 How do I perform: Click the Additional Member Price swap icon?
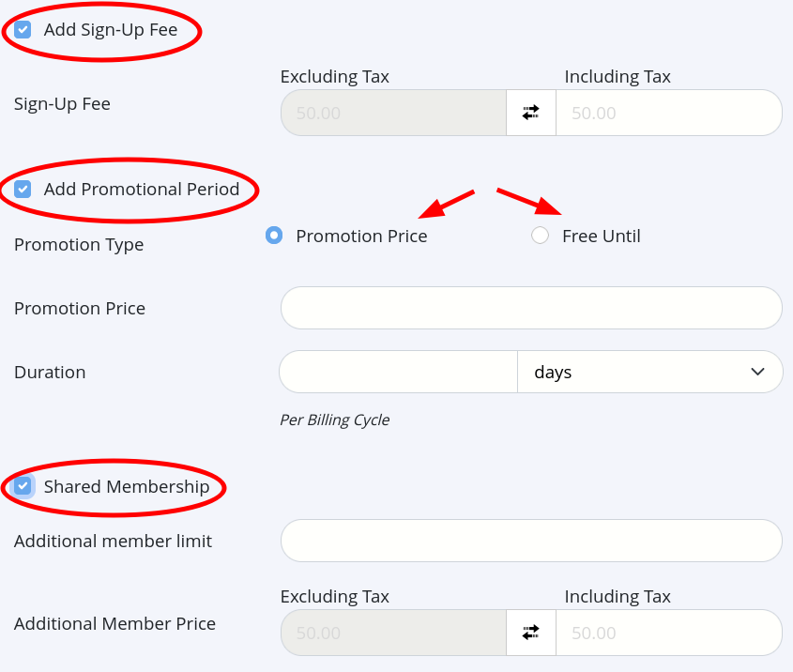[531, 633]
